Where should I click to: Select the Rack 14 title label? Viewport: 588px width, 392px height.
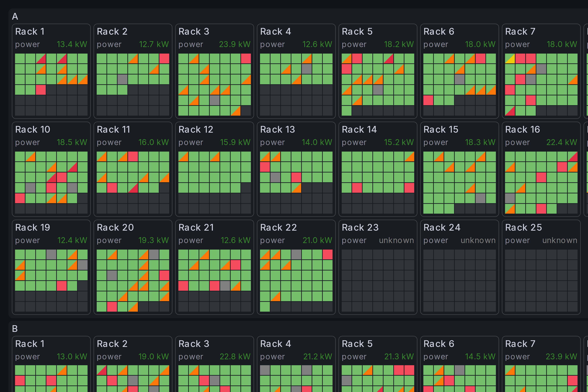[359, 130]
